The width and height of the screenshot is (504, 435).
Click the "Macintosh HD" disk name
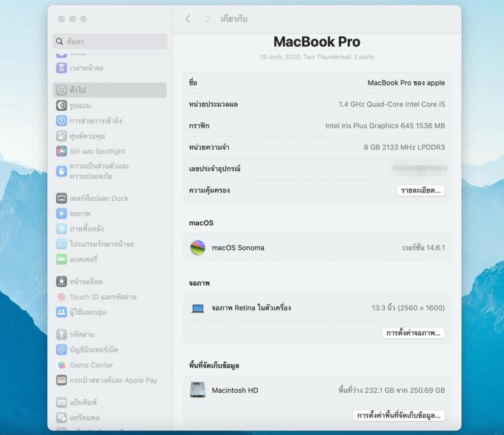235,390
